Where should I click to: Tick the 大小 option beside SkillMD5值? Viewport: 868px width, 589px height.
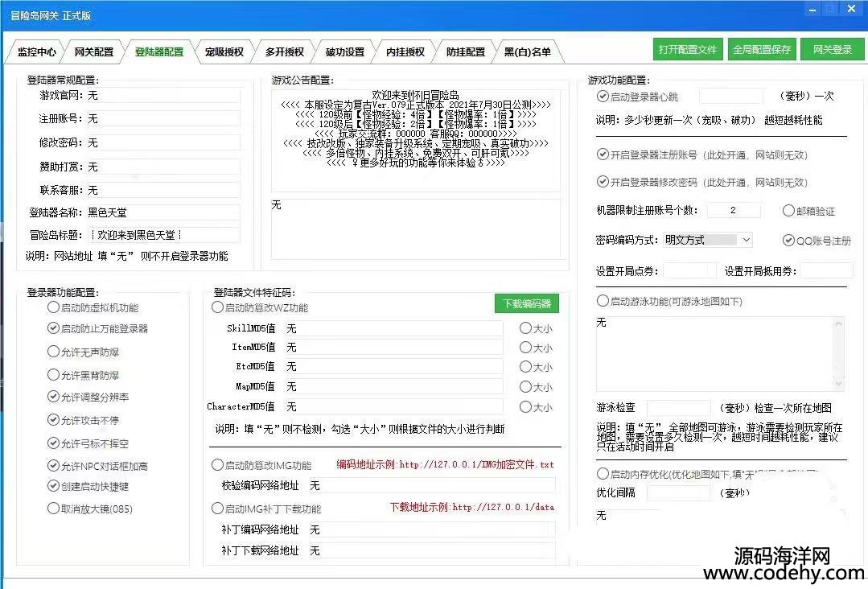[x=525, y=328]
